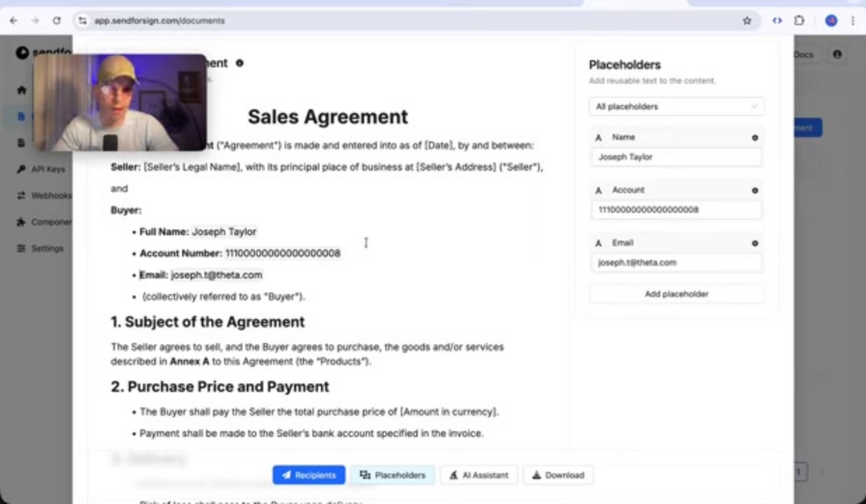Bookmark this page with the star icon
Screen dimensions: 866x504
[x=747, y=21]
